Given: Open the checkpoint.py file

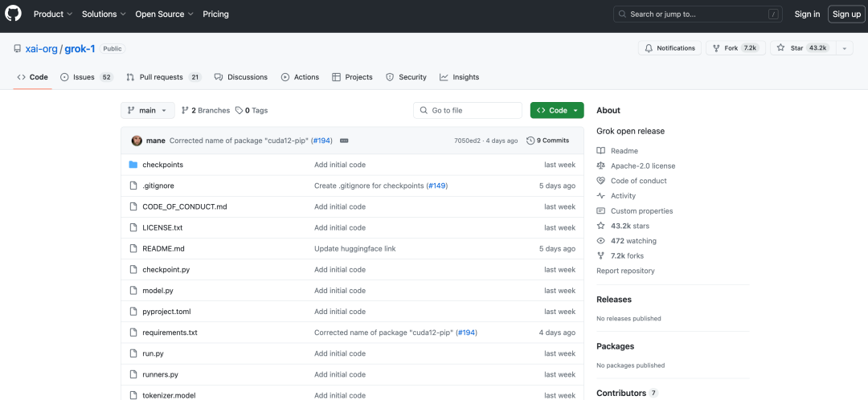Looking at the screenshot, I should point(166,270).
